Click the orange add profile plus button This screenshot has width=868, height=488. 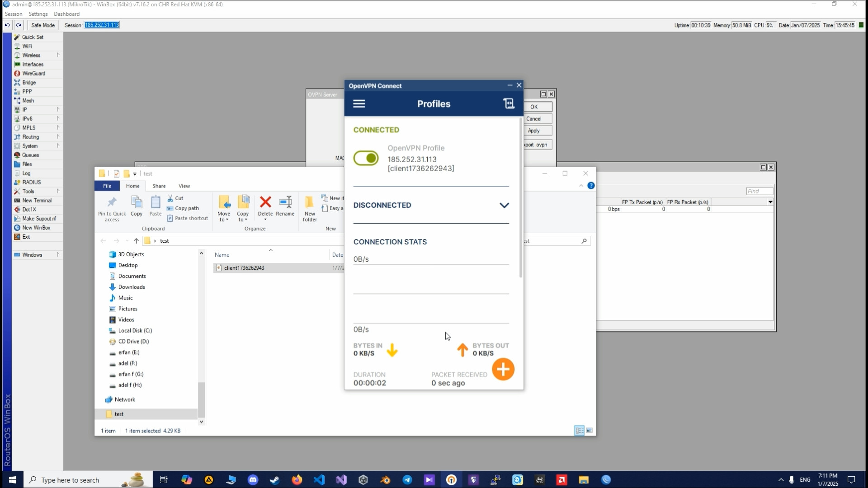click(x=503, y=369)
